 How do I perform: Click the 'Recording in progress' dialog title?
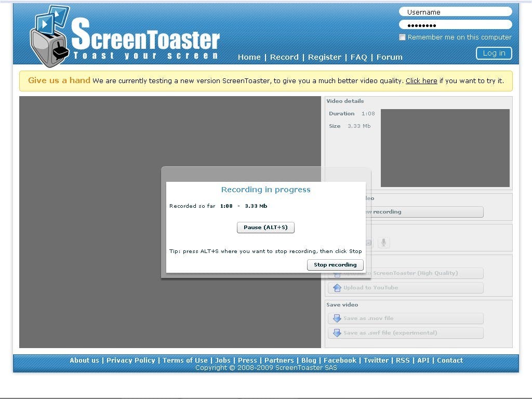[x=265, y=190]
